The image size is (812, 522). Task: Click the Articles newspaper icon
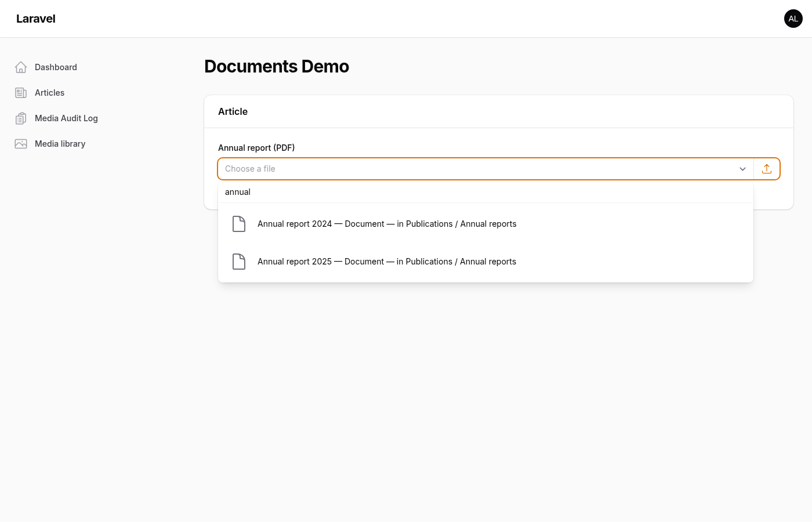(x=21, y=93)
